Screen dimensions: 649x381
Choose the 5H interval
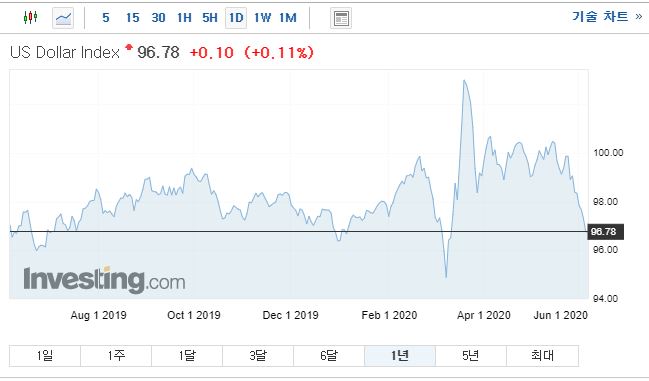click(210, 18)
